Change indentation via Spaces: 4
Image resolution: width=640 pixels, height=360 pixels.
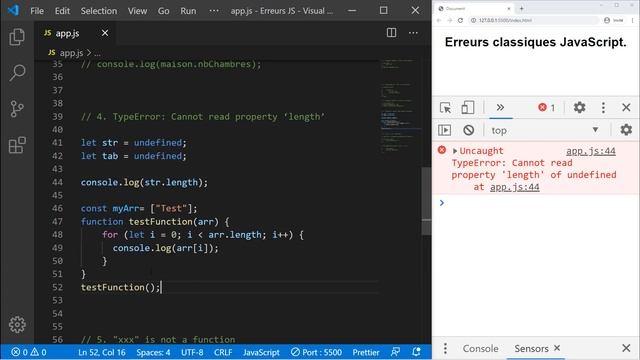pos(153,352)
